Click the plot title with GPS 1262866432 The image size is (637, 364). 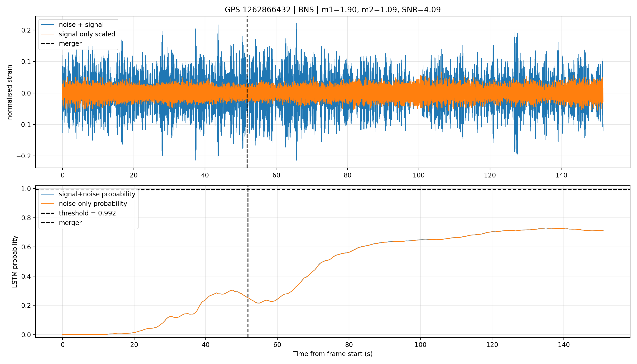click(x=333, y=10)
